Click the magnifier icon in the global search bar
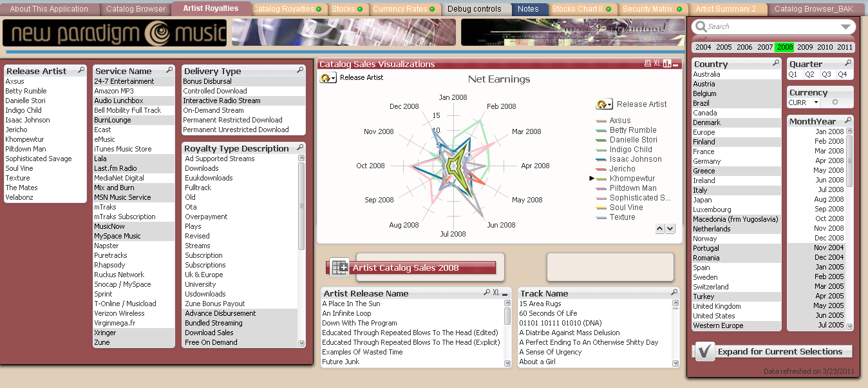The width and height of the screenshot is (868, 388). tap(701, 26)
